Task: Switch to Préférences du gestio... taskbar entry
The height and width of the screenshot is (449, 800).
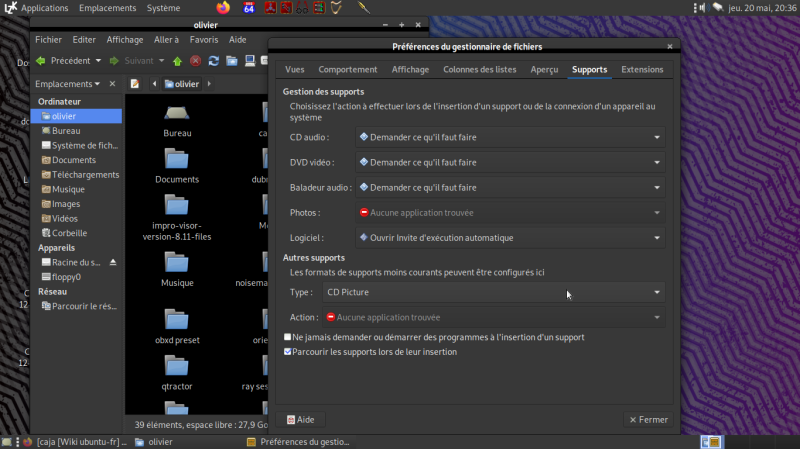Action: click(298, 442)
